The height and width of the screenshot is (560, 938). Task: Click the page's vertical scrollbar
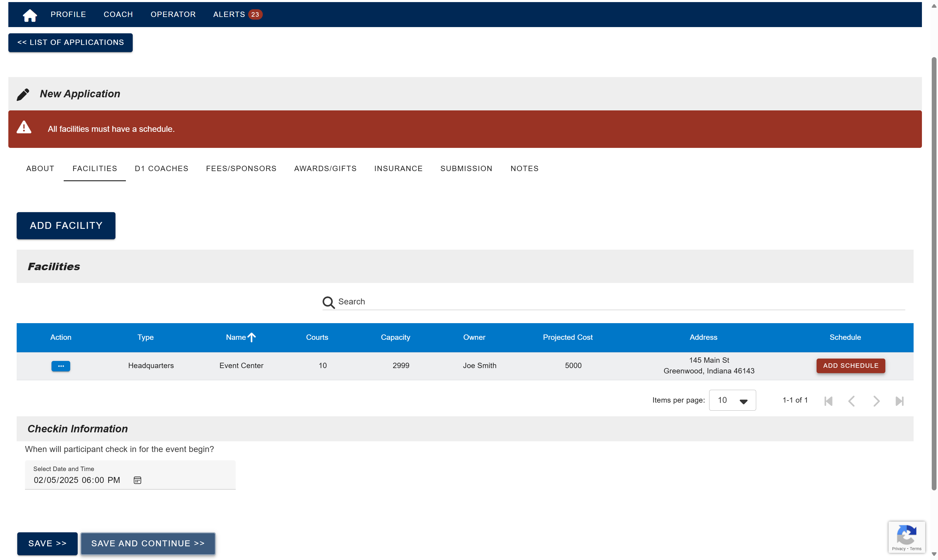click(x=934, y=273)
